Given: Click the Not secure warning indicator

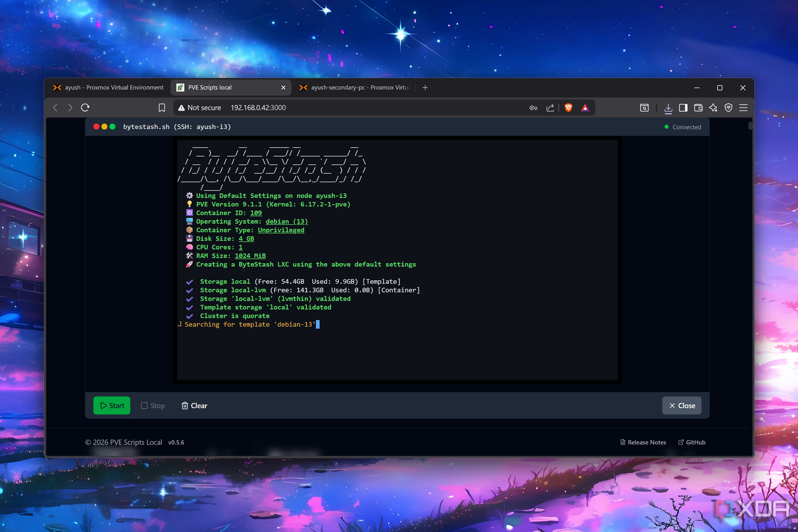Looking at the screenshot, I should tap(199, 108).
